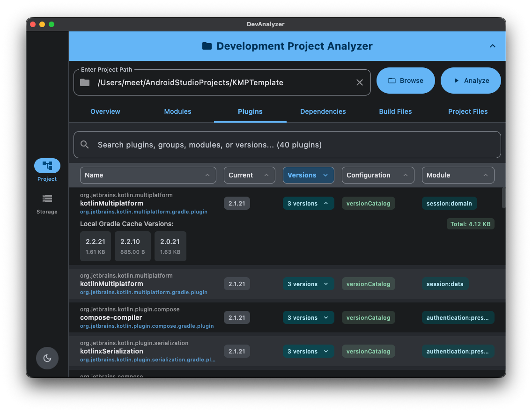
Task: Click the session:data module chip
Action: (445, 284)
